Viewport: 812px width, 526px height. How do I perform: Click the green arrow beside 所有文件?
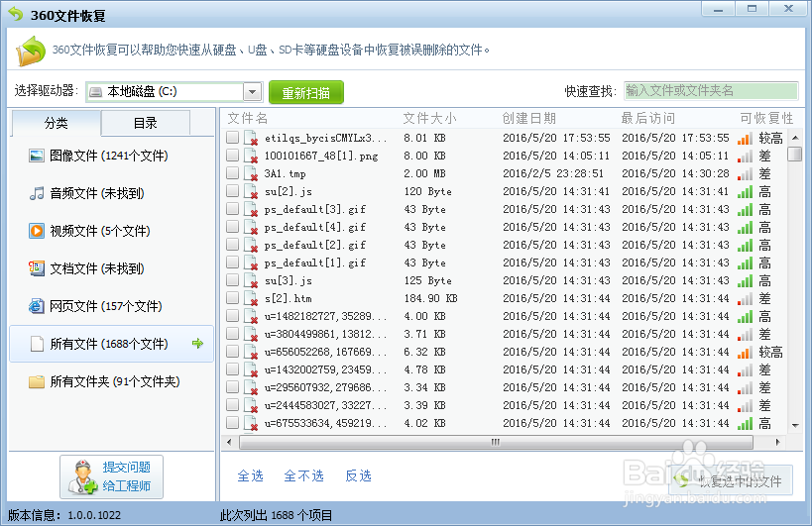pos(197,344)
